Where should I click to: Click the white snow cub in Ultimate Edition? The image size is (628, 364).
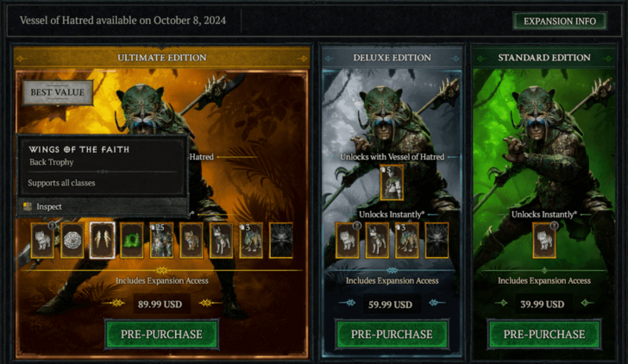click(x=43, y=241)
